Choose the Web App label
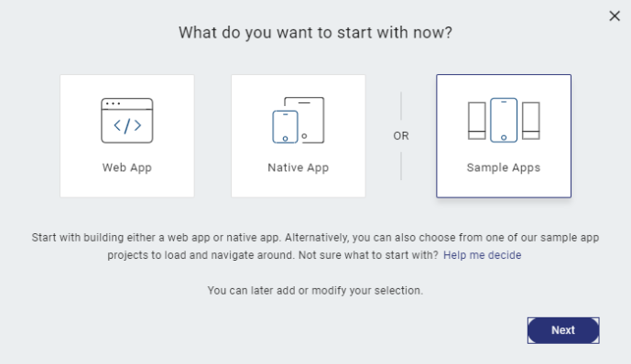631x364 pixels. pos(126,167)
